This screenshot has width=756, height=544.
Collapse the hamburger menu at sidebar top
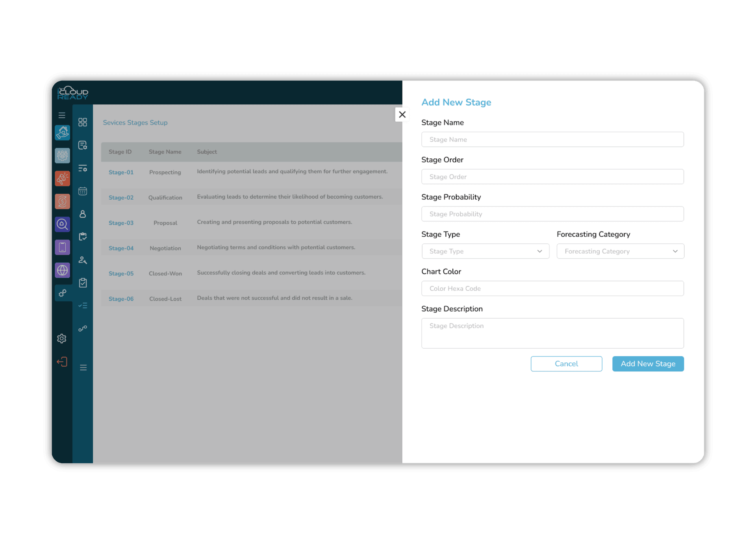(x=62, y=115)
